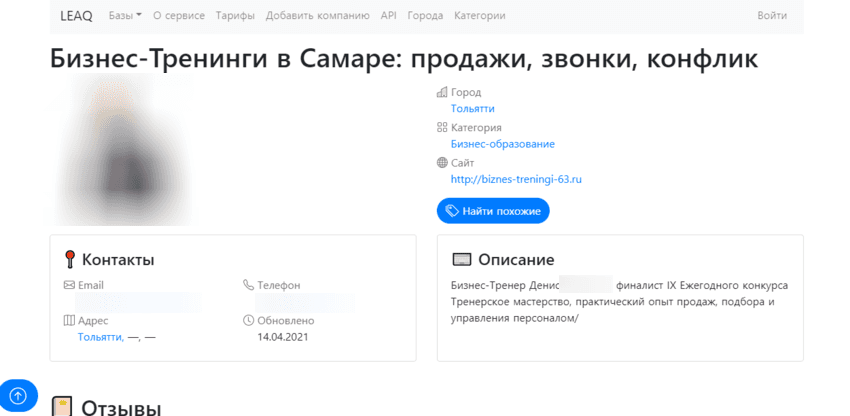Image resolution: width=850 pixels, height=416 pixels.
Task: Click the Войти login link
Action: pyautogui.click(x=772, y=16)
